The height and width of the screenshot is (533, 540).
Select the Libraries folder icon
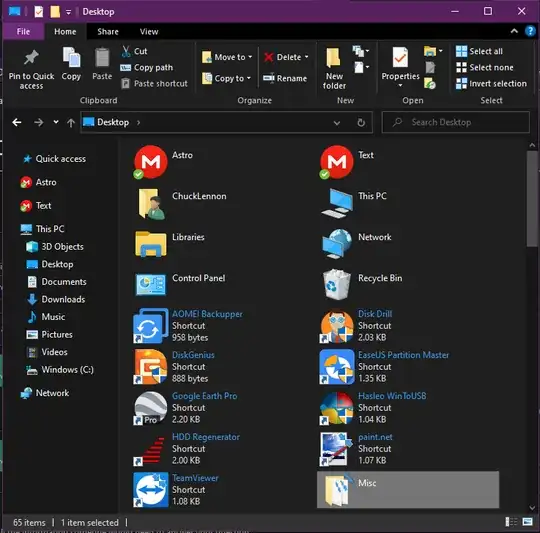[150, 244]
